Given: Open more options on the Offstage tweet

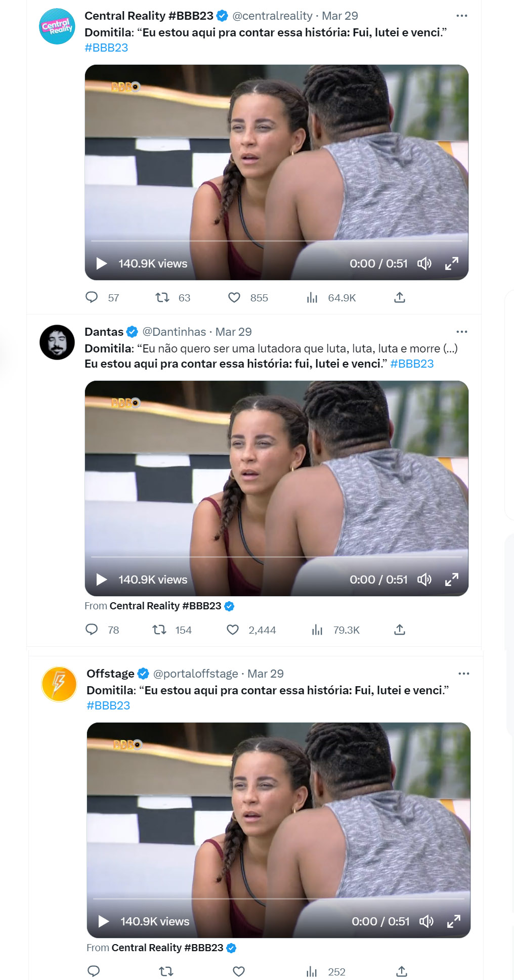Looking at the screenshot, I should [463, 674].
